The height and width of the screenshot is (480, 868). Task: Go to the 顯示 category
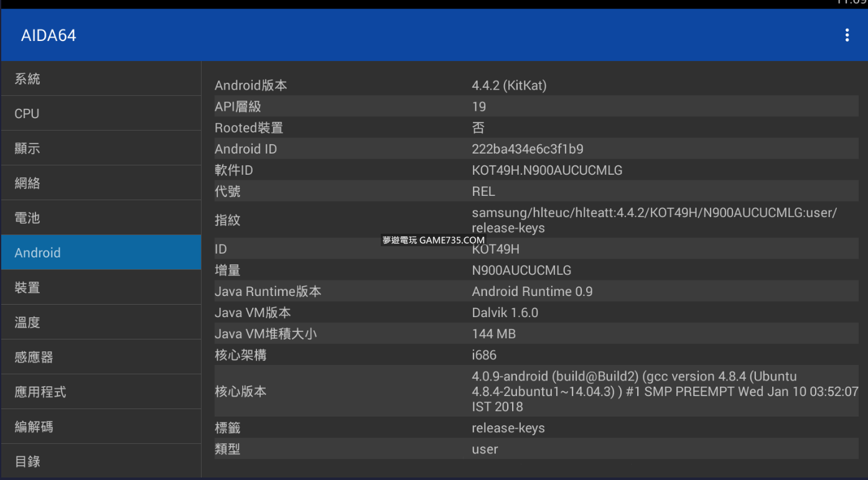point(101,149)
